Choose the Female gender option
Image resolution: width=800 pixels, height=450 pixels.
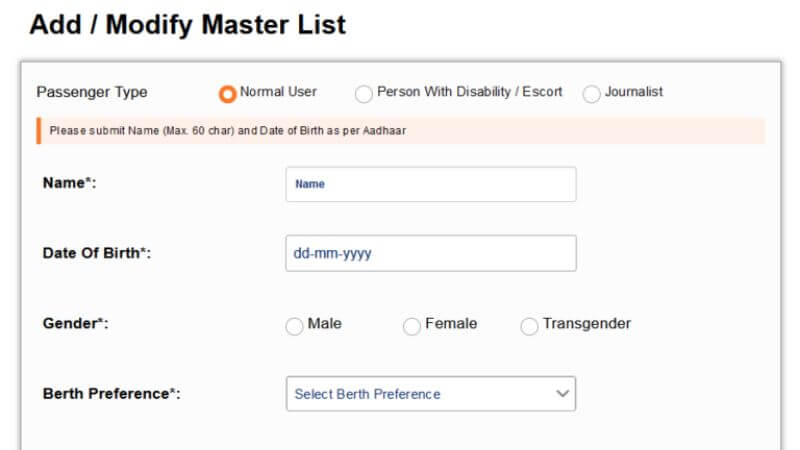point(411,326)
